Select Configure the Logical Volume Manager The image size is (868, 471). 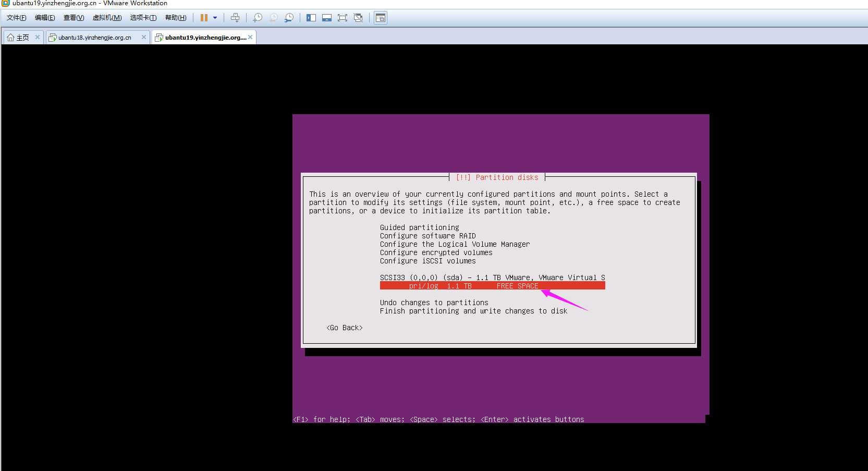click(455, 244)
